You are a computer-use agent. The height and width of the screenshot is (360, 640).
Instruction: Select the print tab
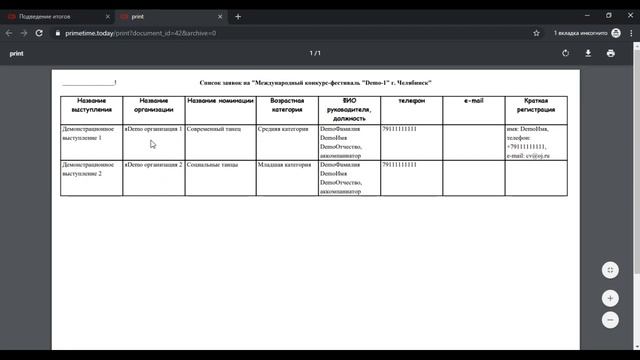[x=171, y=17]
